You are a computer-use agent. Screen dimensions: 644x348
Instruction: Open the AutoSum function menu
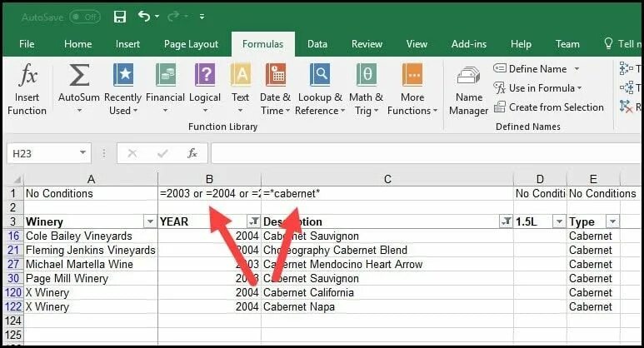(79, 89)
